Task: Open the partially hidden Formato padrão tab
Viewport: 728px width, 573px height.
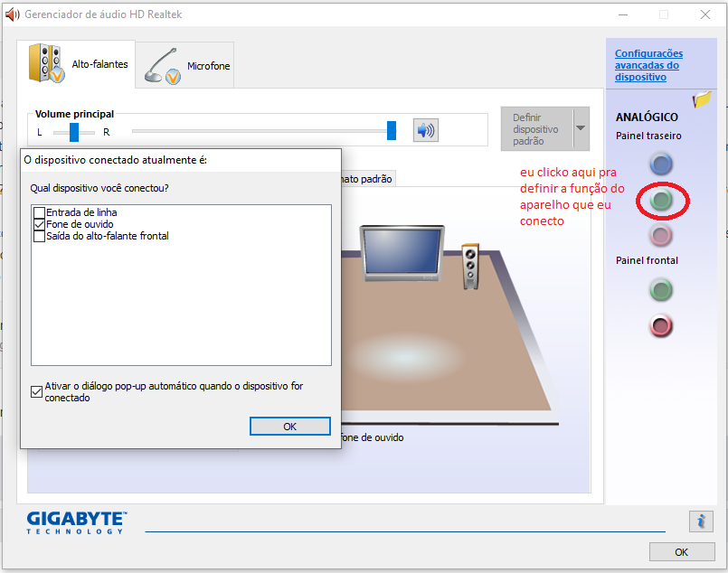Action: pos(368,179)
